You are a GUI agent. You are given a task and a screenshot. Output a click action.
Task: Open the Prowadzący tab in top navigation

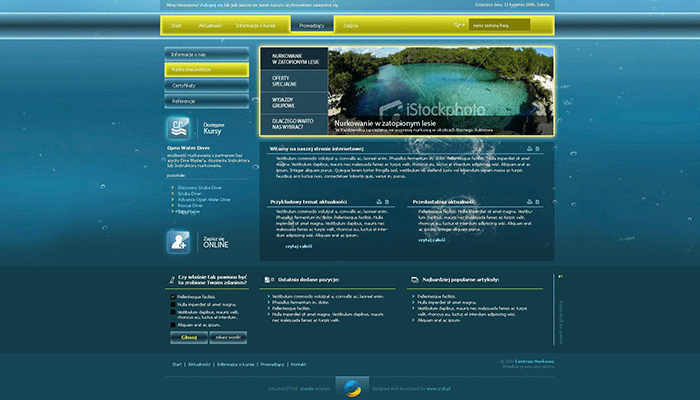312,24
